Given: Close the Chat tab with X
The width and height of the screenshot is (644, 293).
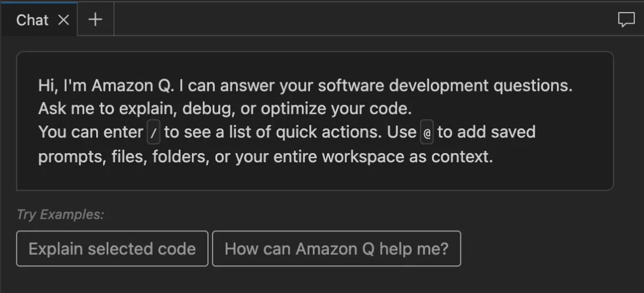Looking at the screenshot, I should pyautogui.click(x=64, y=20).
